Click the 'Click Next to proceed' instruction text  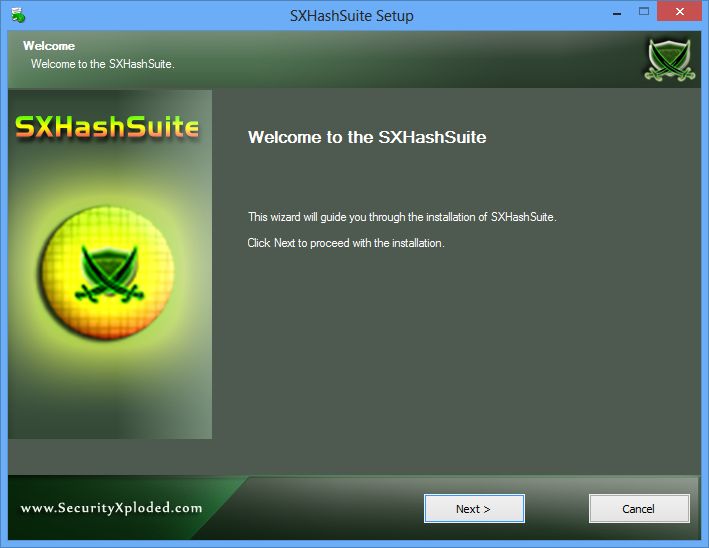click(346, 243)
